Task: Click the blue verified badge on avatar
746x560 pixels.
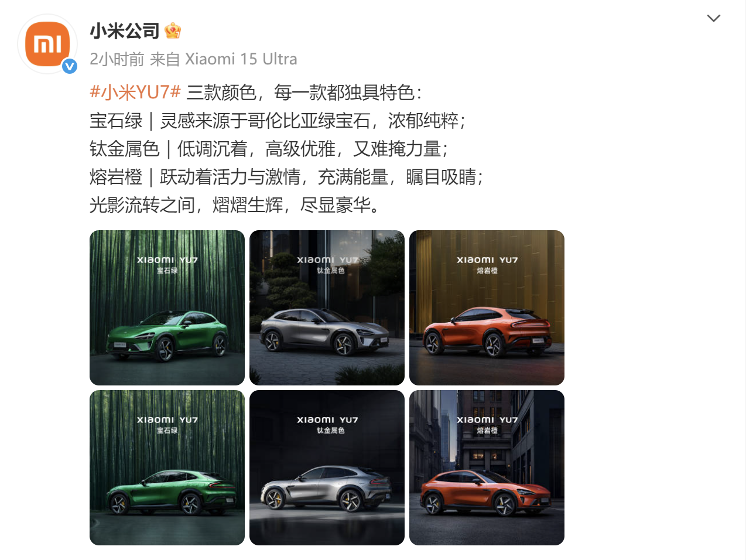Action: pos(70,66)
